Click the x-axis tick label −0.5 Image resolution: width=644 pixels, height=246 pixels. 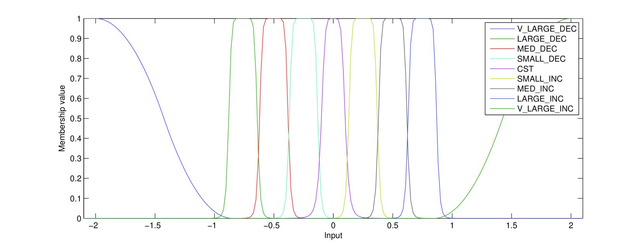click(x=271, y=226)
